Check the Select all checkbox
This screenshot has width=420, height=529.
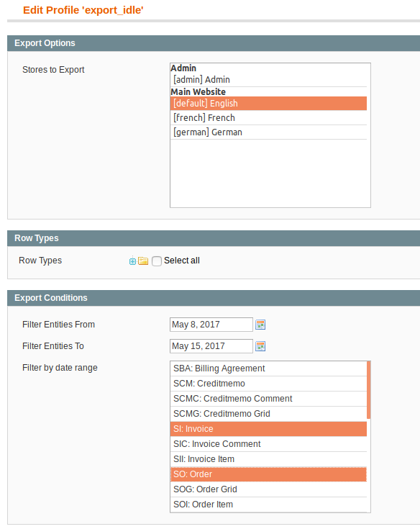pos(157,261)
